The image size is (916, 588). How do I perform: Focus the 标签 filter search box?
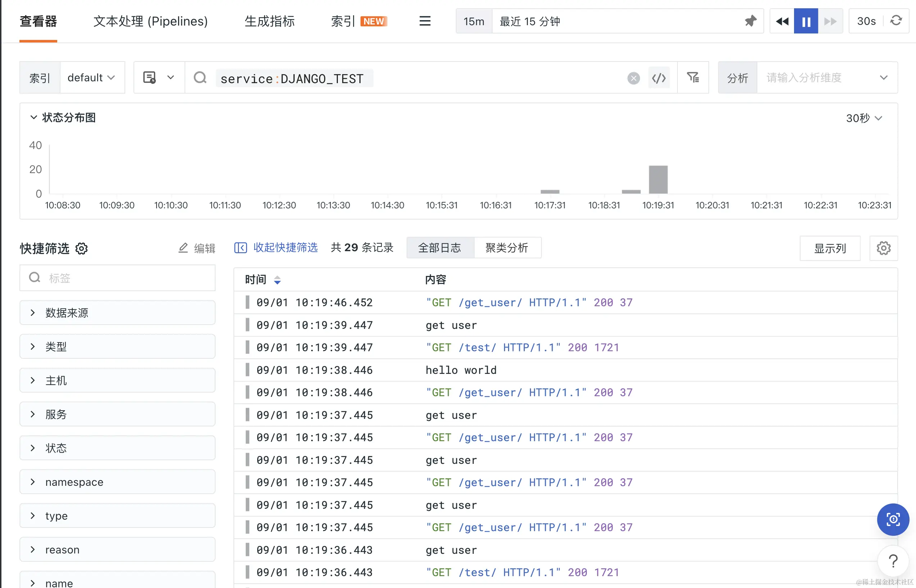coord(117,277)
